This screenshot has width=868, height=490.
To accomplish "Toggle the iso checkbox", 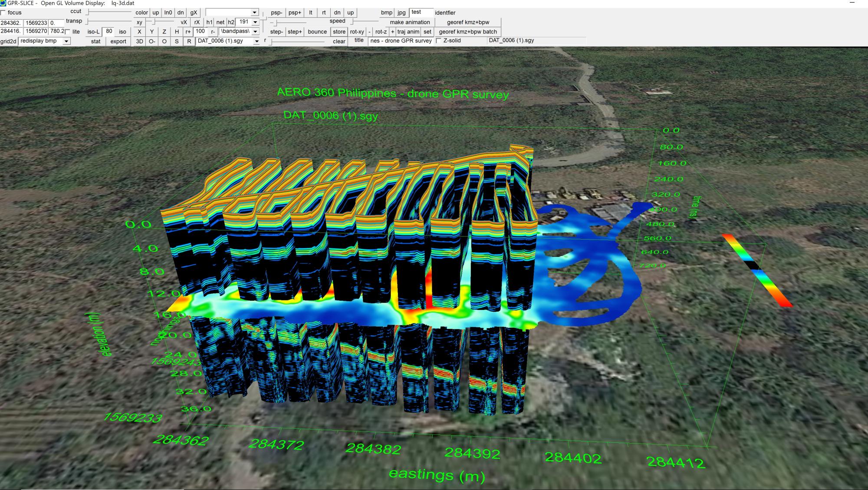I will coord(122,31).
